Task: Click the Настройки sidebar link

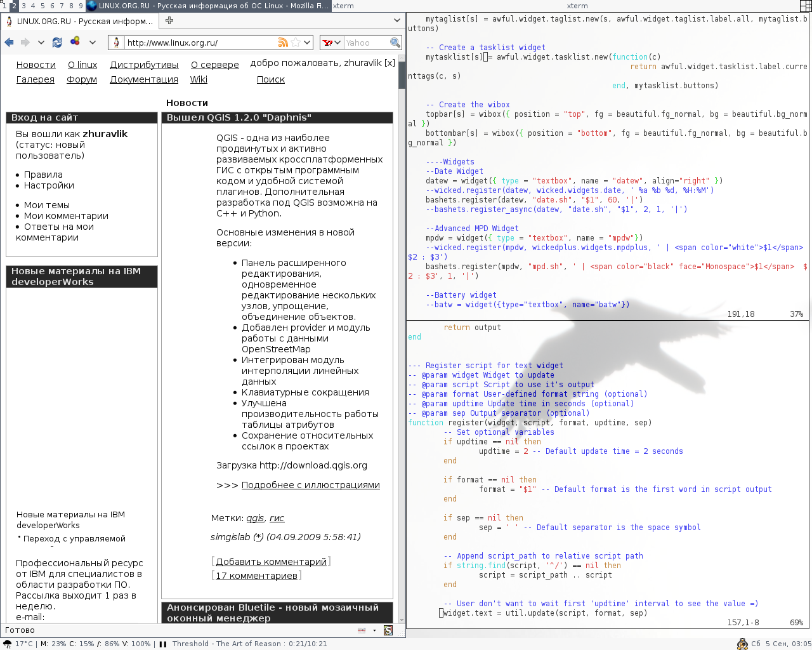Action: coord(49,185)
